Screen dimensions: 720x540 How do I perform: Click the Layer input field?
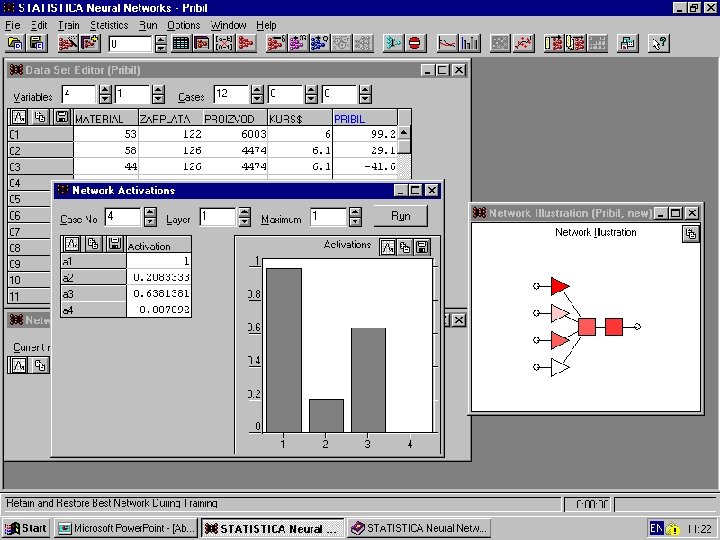point(218,217)
